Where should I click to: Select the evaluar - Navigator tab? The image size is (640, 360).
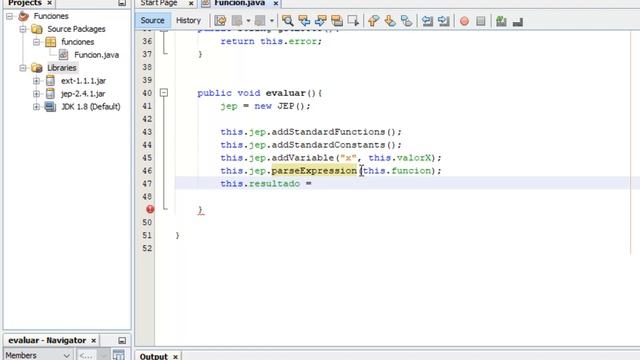(x=47, y=340)
